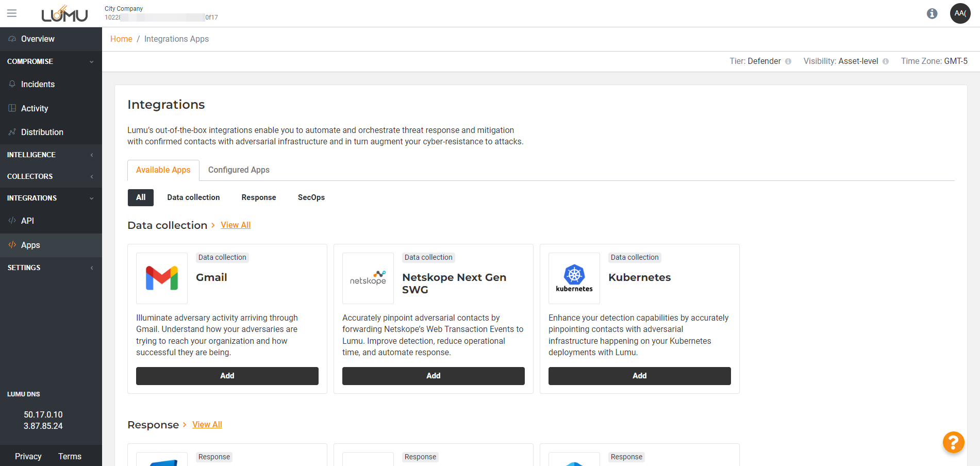
Task: Click the Visibility info icon
Action: pyautogui.click(x=886, y=61)
